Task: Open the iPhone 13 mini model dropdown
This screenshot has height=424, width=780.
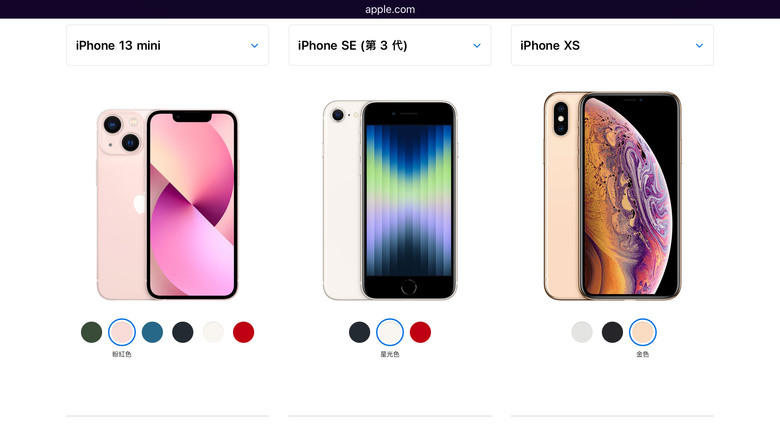Action: (167, 45)
